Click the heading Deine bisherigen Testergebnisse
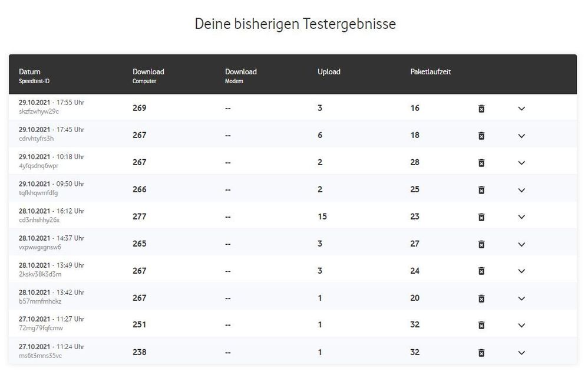Viewport: 588px width, 374px height. click(295, 24)
